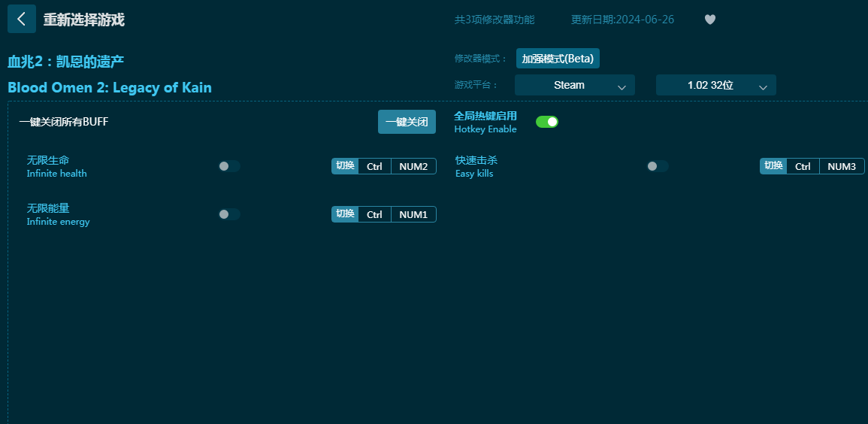This screenshot has width=868, height=424.
Task: Click the back arrow icon
Action: click(22, 19)
